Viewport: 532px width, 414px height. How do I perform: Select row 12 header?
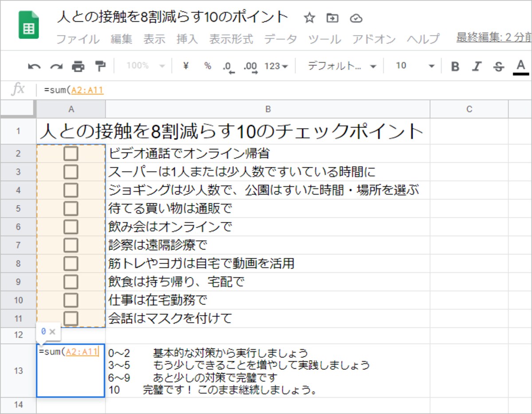[18, 335]
